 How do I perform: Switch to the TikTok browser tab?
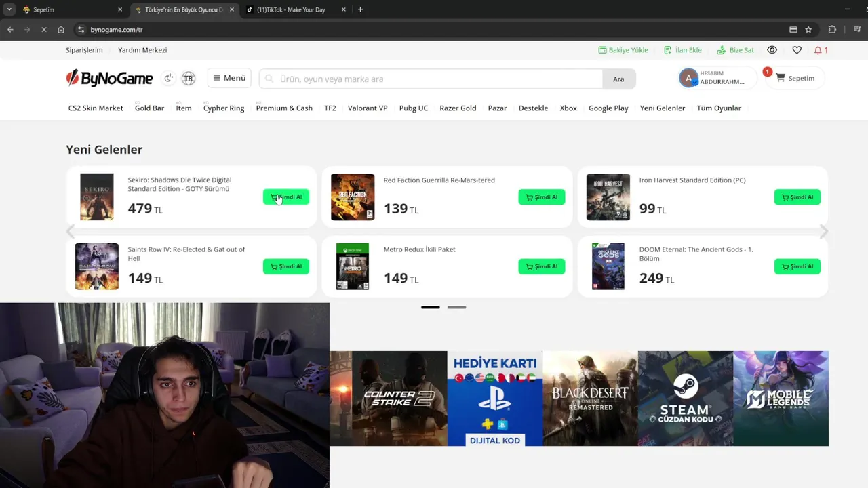click(295, 9)
